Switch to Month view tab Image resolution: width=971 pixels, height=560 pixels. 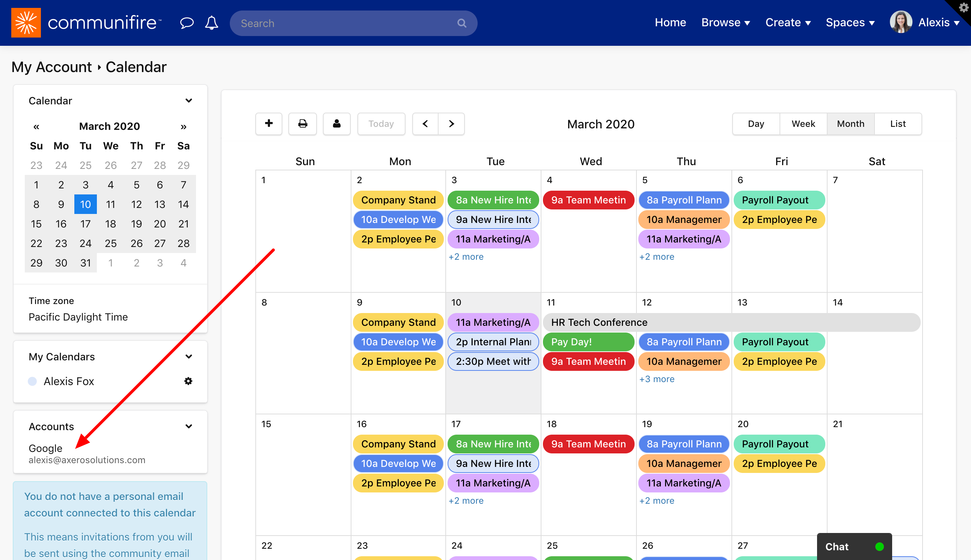[x=851, y=123]
